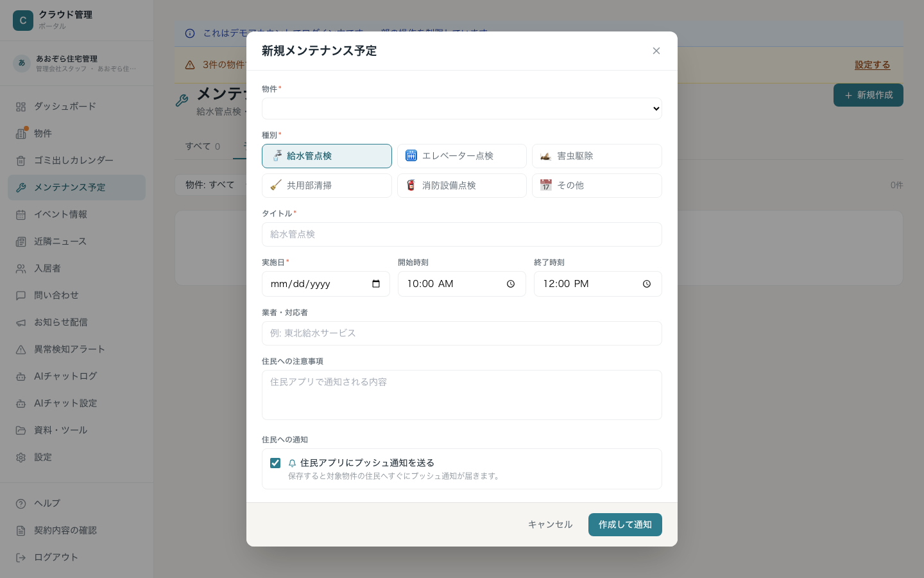Screen dimensions: 924x578
Task: Switch to the すべて tab
Action: (203, 146)
